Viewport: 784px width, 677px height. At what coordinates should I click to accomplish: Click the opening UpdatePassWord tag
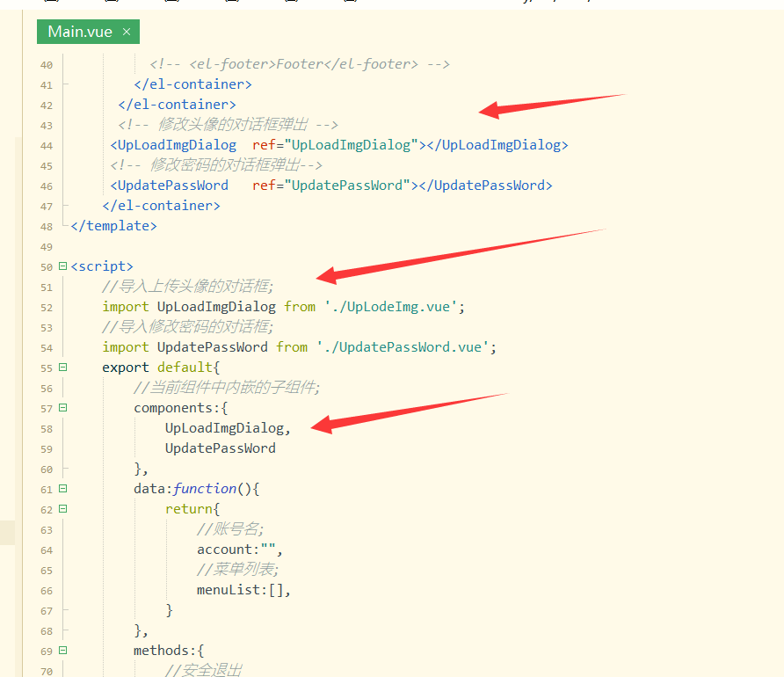coord(169,186)
